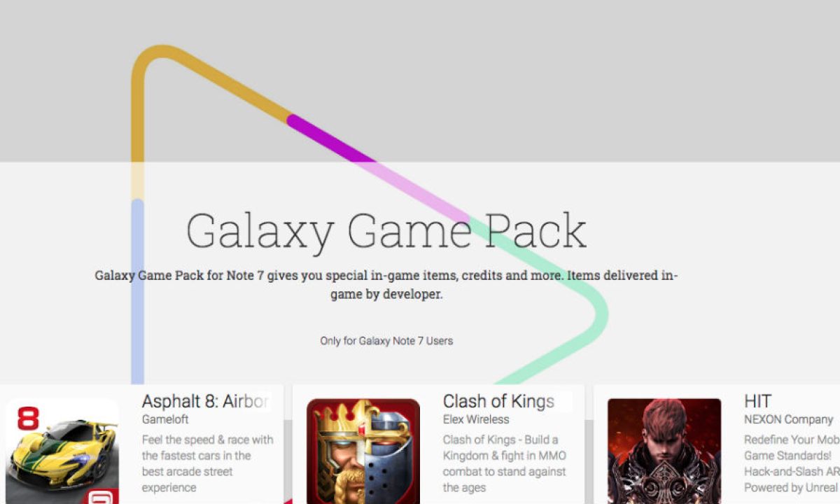840x504 pixels.
Task: Click the Asphalt 8: Airborne title
Action: pyautogui.click(x=205, y=401)
